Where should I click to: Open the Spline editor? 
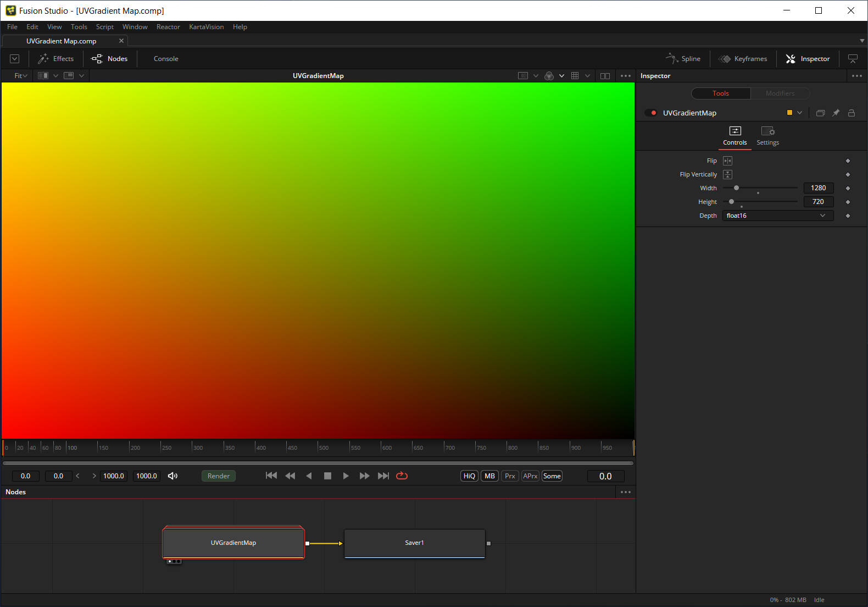(683, 59)
